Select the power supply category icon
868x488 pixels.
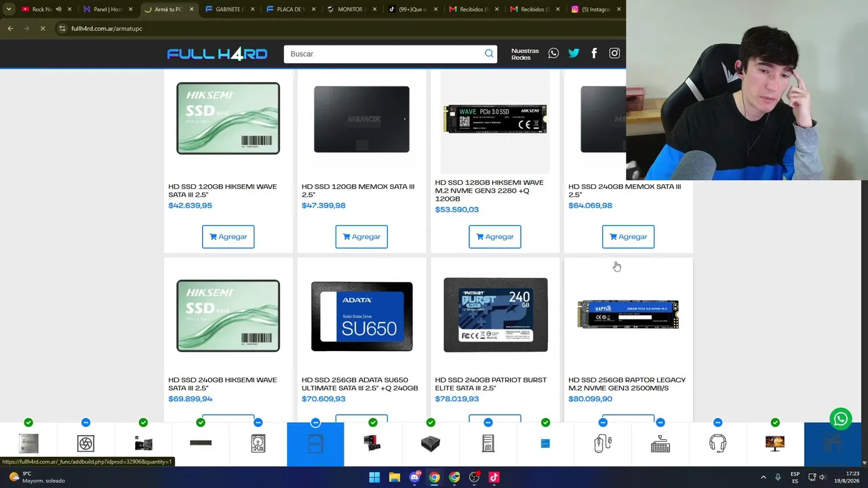click(x=430, y=444)
